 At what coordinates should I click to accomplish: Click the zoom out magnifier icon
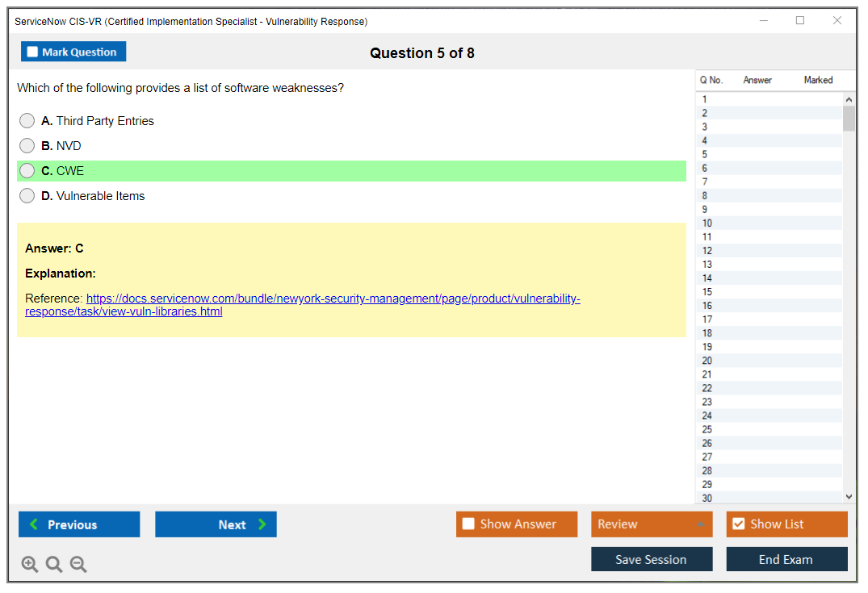[x=78, y=565]
